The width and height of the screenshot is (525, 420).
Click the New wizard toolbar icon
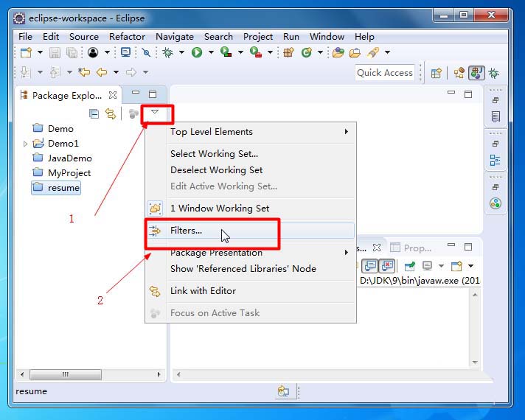pyautogui.click(x=26, y=52)
